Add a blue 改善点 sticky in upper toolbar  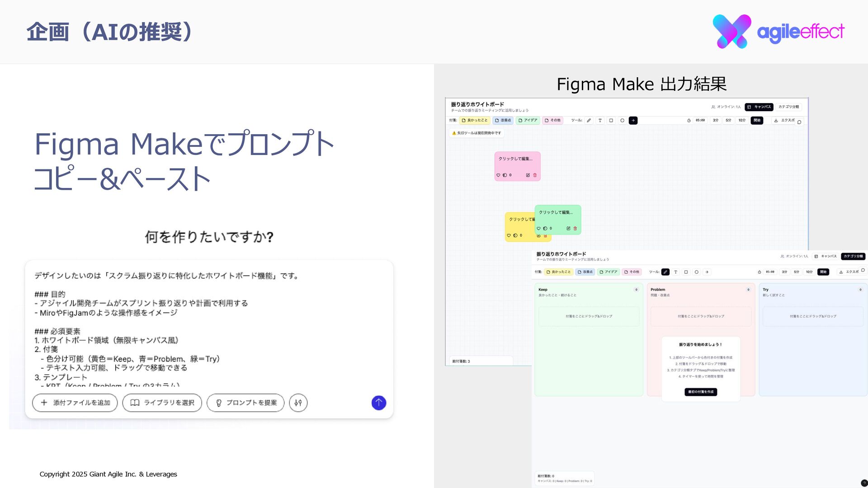503,121
